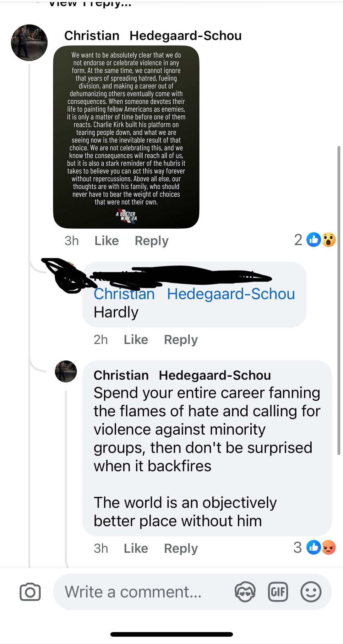Viewport: 343px width, 644px height.
Task: Click the vertical scrollbar on the right edge
Action: tap(339, 300)
